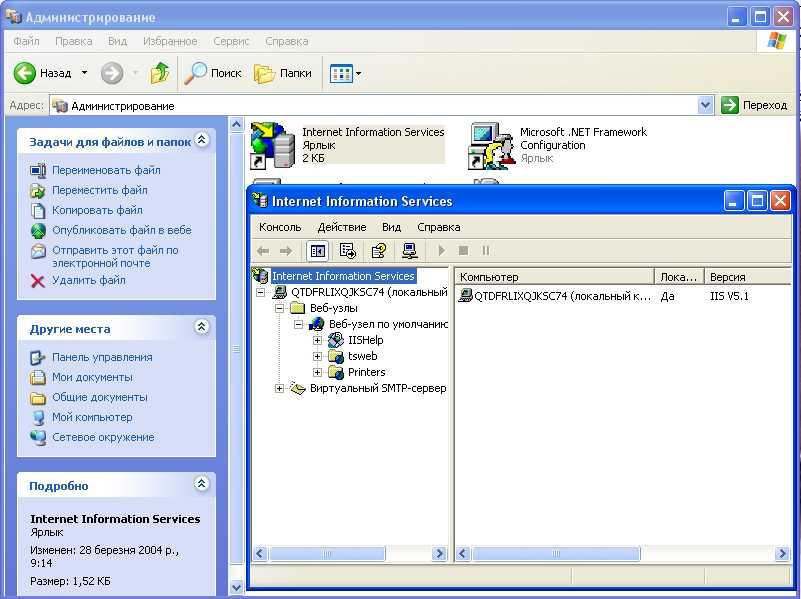Open Мой компьютер link
Image resolution: width=801 pixels, height=599 pixels.
point(92,417)
